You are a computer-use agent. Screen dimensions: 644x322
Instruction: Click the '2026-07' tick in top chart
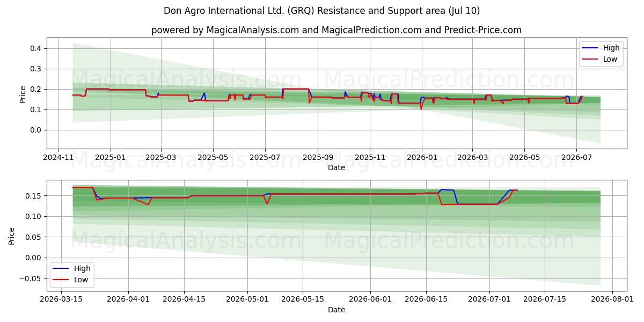(576, 157)
